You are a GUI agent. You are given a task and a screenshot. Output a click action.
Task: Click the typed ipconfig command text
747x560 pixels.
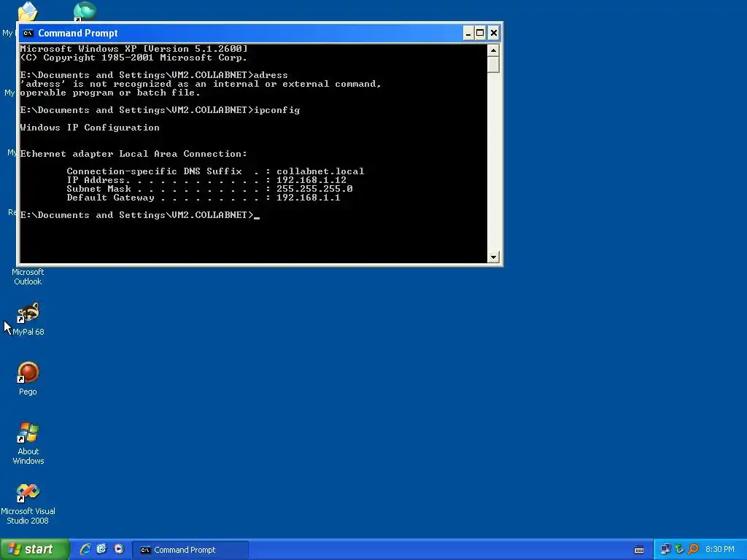click(276, 110)
